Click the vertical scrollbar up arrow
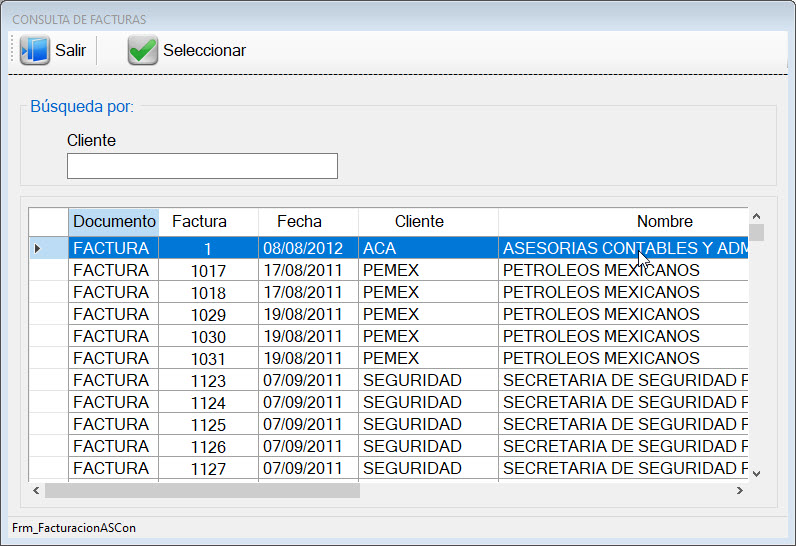The width and height of the screenshot is (796, 546). tap(756, 216)
